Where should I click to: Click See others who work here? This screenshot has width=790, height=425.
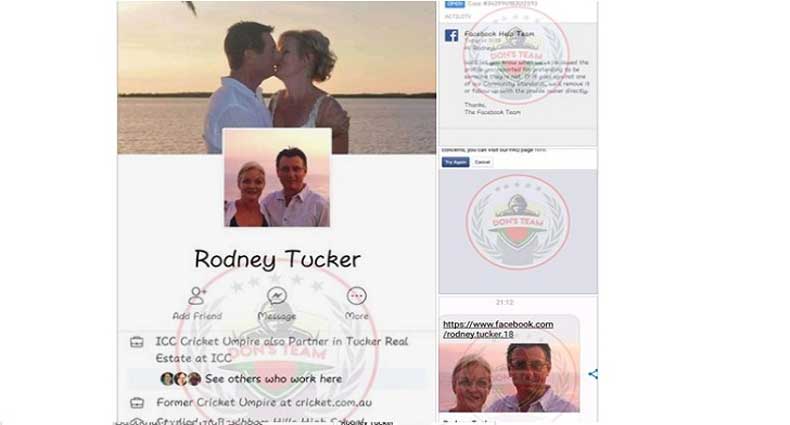click(274, 379)
